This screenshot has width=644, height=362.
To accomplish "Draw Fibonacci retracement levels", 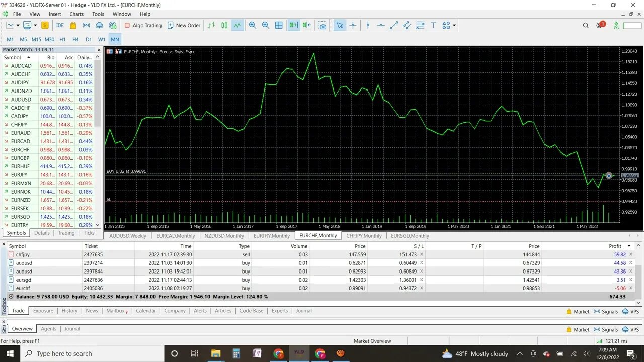I will coord(420,25).
